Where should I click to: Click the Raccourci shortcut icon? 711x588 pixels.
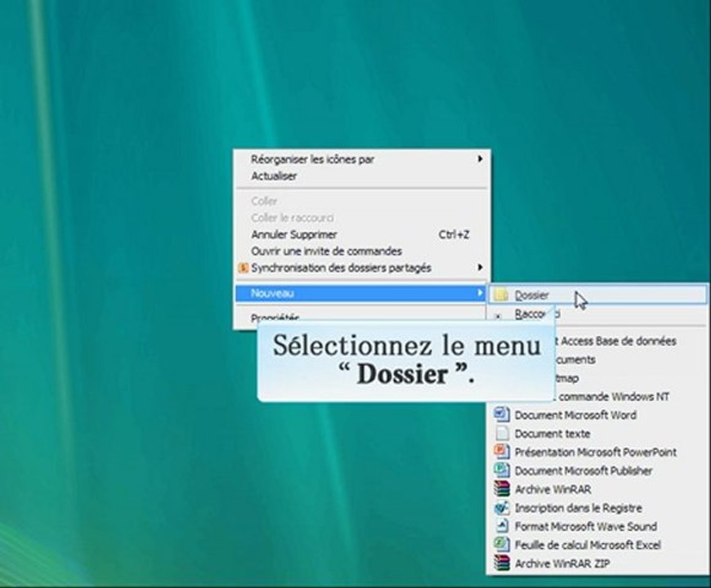tap(498, 316)
